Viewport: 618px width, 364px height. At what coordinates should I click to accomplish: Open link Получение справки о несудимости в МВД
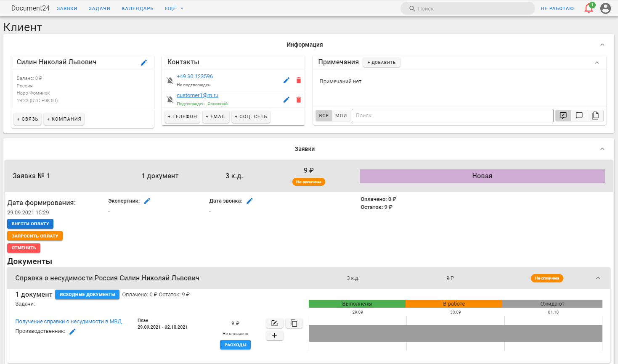point(69,322)
